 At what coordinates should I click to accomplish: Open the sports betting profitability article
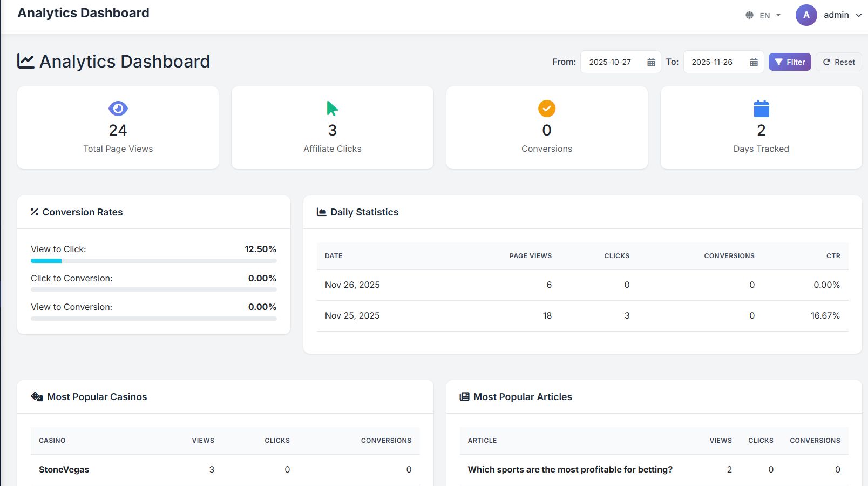(x=569, y=470)
